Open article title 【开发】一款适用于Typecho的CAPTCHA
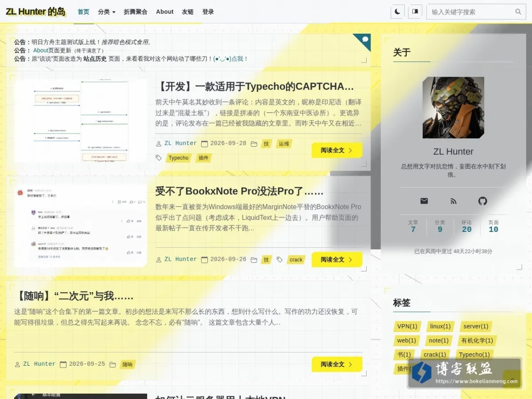 (x=255, y=86)
